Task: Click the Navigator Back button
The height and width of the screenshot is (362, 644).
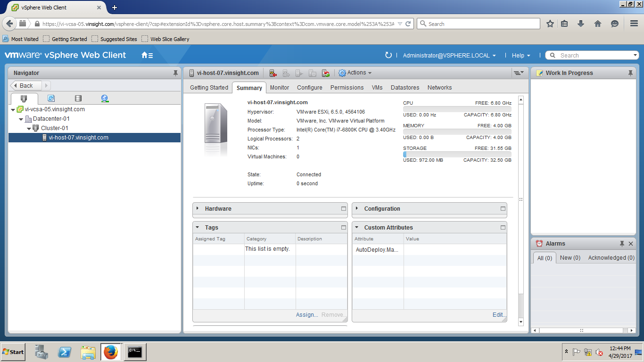Action: coord(26,85)
